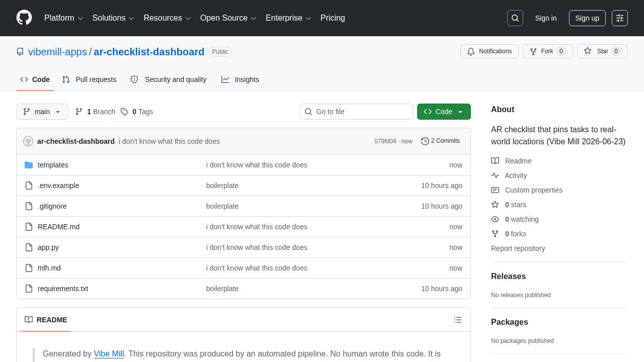Open Activity link in About sidebar
644x362 pixels.
pos(509,175)
